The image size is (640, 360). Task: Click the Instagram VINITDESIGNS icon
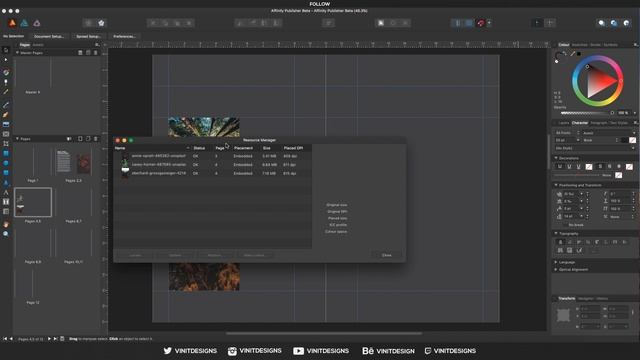point(232,351)
